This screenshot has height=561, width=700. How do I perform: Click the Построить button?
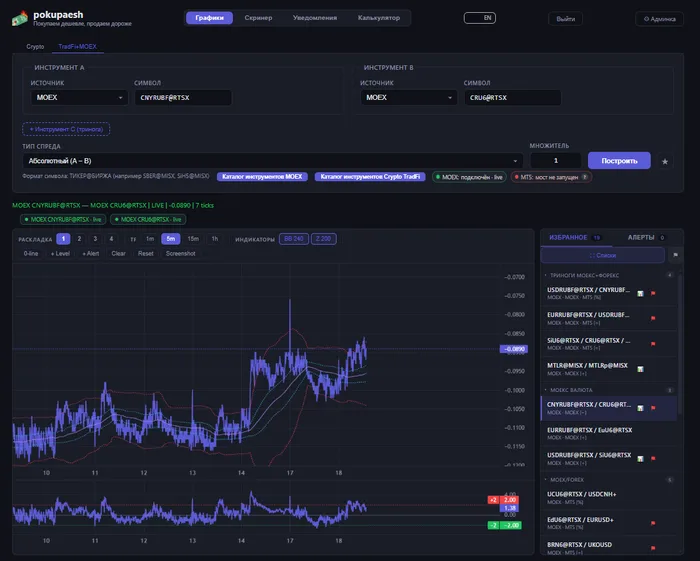[x=619, y=161]
